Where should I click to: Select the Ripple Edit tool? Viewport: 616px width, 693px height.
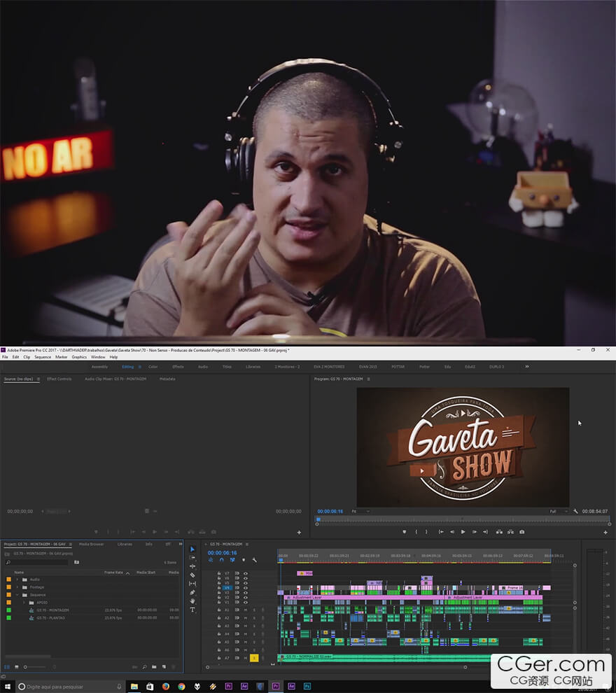click(x=192, y=566)
